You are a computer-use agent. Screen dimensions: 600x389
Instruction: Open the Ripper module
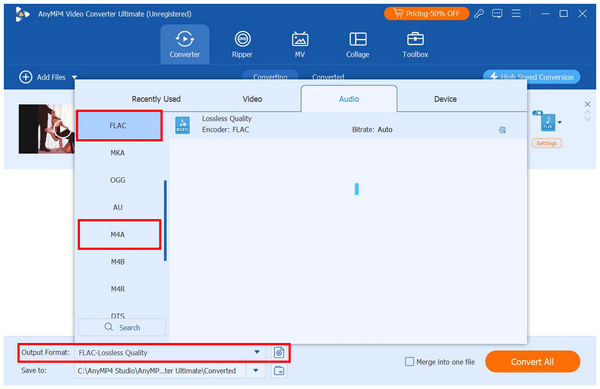click(242, 44)
